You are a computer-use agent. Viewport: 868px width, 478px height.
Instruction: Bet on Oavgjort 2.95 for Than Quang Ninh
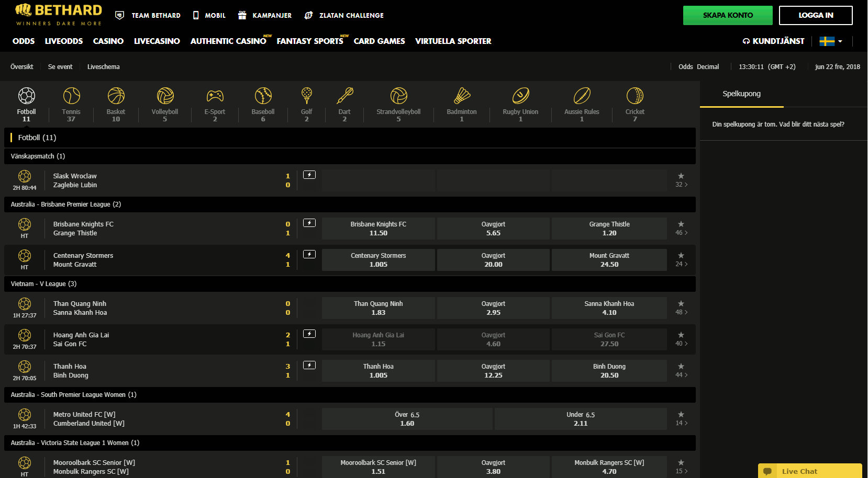click(x=493, y=308)
